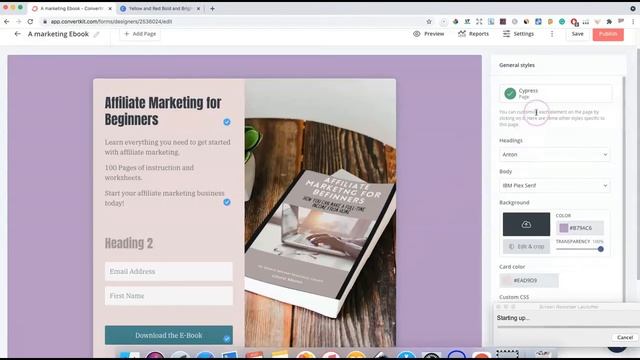Click the Edit & crop button
Viewport: 640px width, 360px height.
[x=526, y=247]
